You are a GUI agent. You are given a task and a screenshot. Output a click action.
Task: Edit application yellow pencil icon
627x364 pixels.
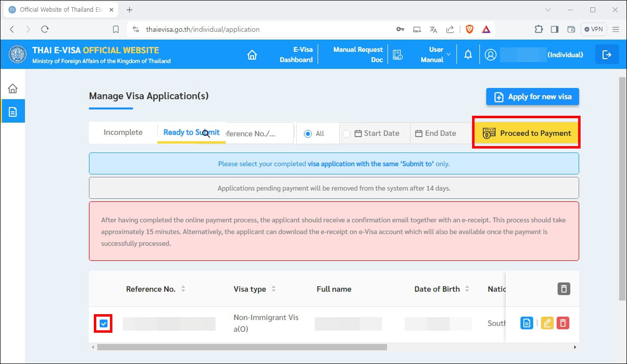point(547,323)
